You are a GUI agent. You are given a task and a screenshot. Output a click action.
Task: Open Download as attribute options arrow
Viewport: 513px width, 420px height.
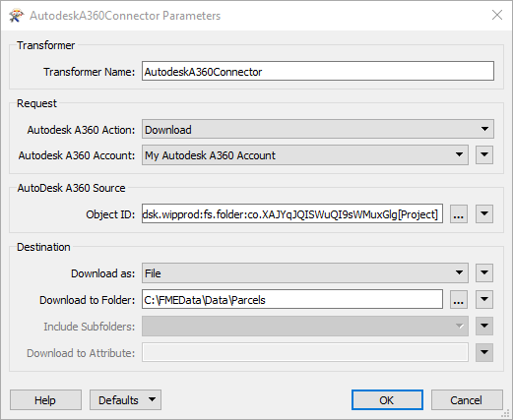tap(484, 273)
